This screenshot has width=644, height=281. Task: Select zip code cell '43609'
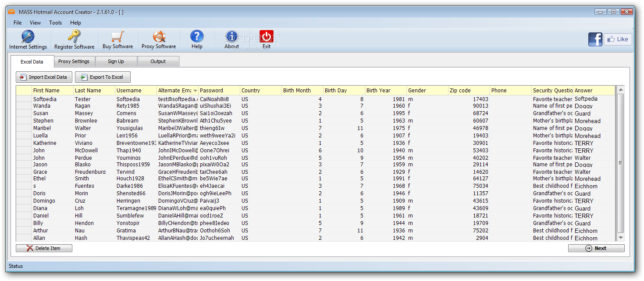(469, 208)
